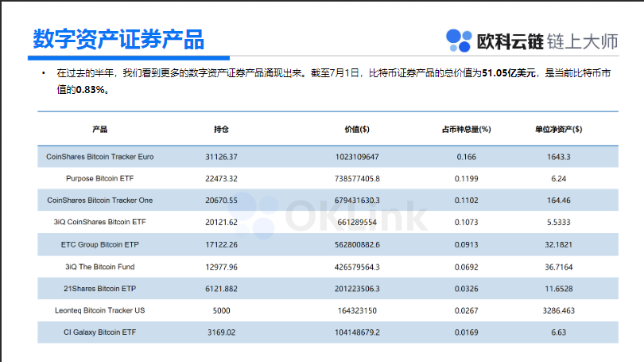Select the 持仓 column header

[221, 130]
